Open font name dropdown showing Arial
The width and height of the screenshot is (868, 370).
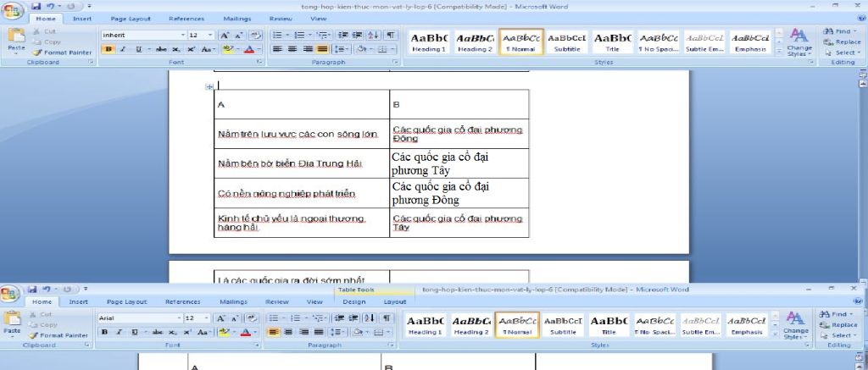click(180, 318)
